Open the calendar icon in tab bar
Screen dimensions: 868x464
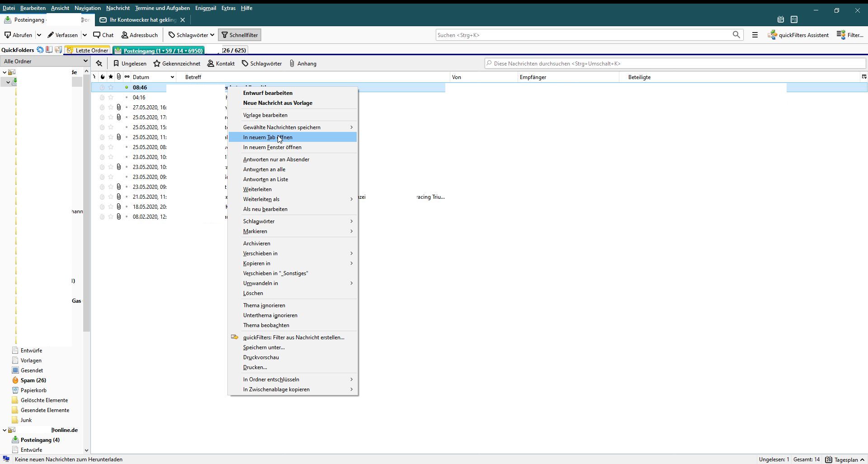coord(780,19)
